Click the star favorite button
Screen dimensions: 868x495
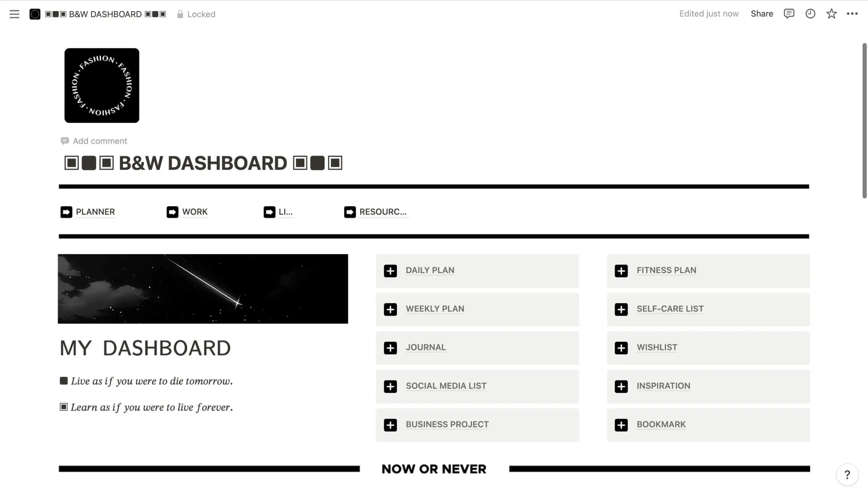pyautogui.click(x=831, y=13)
